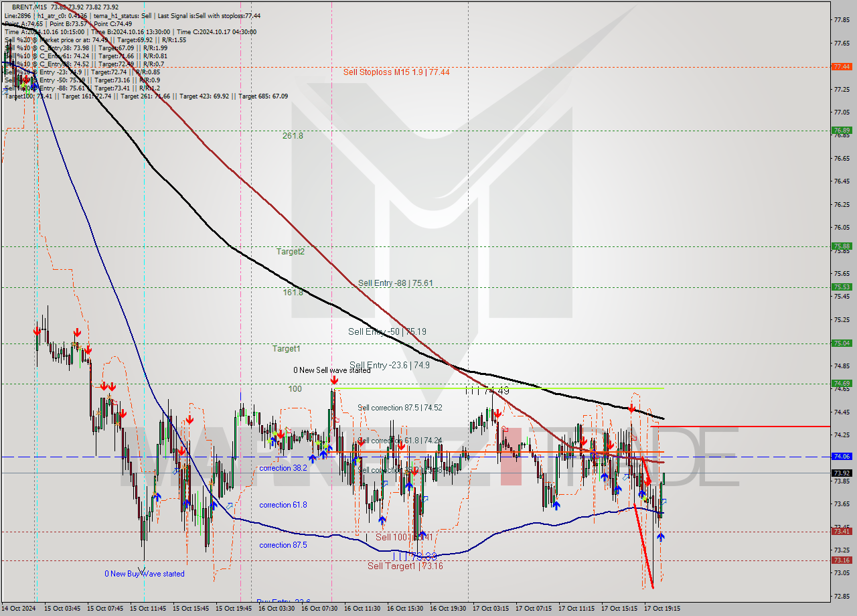Click '16 Oct 15:30' on the time axis
Image resolution: width=857 pixels, height=616 pixels.
pyautogui.click(x=405, y=609)
